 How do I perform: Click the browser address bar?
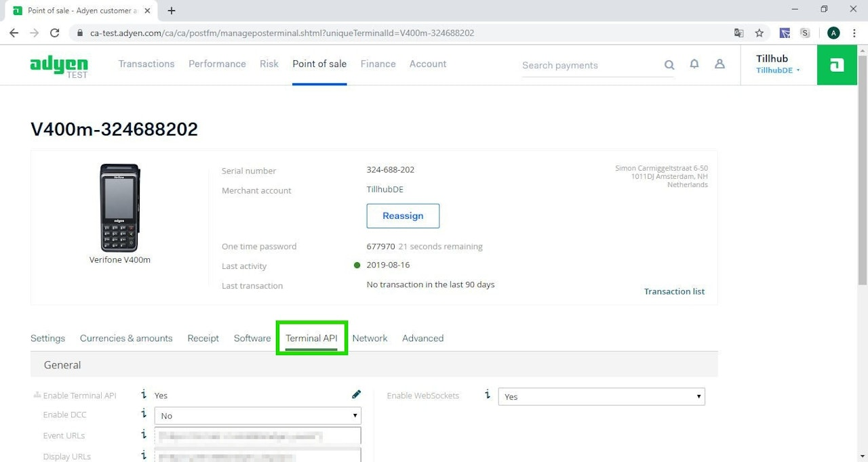coord(400,33)
